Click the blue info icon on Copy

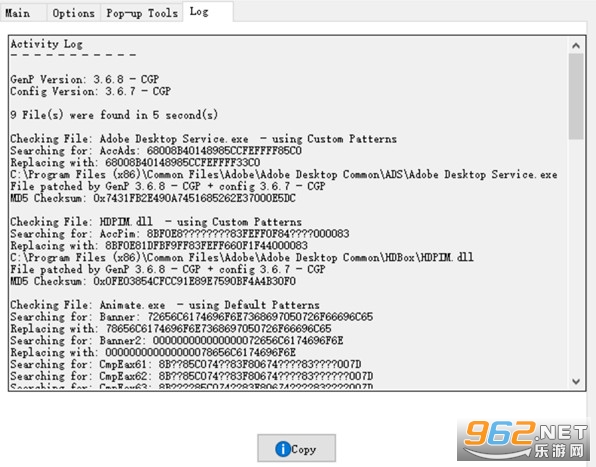[283, 449]
